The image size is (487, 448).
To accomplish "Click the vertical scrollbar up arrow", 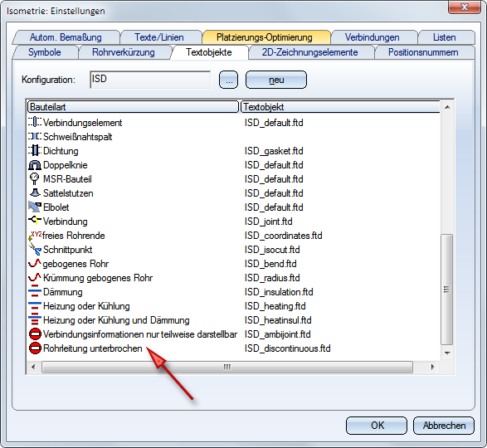I will [447, 107].
